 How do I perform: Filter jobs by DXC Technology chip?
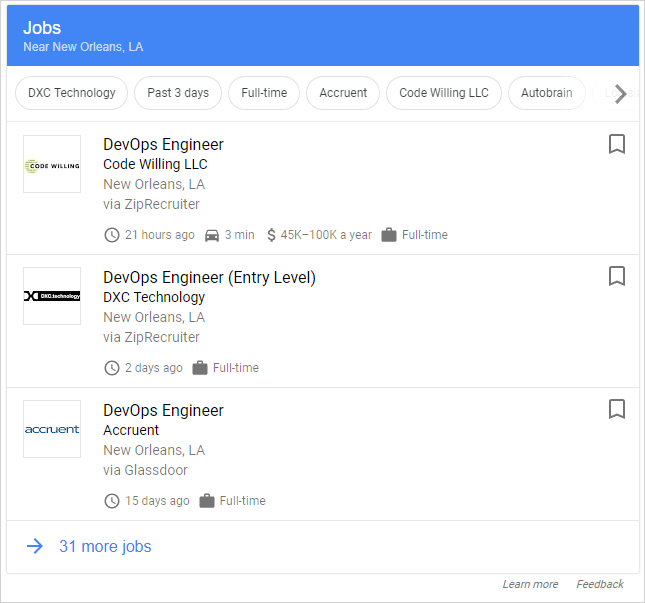(x=72, y=93)
